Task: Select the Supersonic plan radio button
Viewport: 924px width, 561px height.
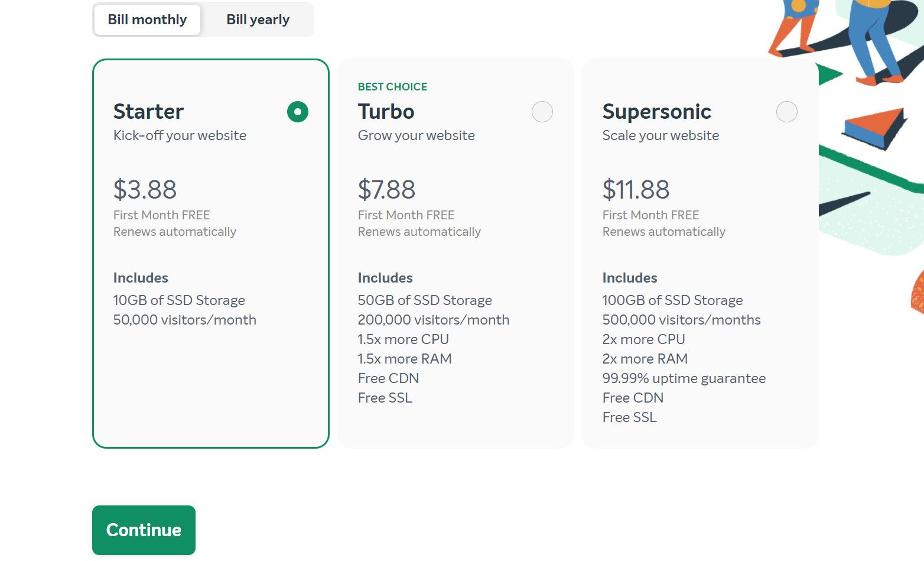Action: [x=786, y=112]
